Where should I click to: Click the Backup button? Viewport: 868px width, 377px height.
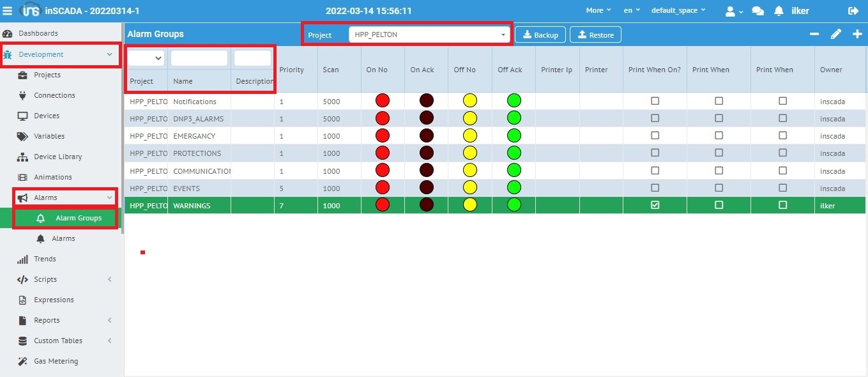540,35
